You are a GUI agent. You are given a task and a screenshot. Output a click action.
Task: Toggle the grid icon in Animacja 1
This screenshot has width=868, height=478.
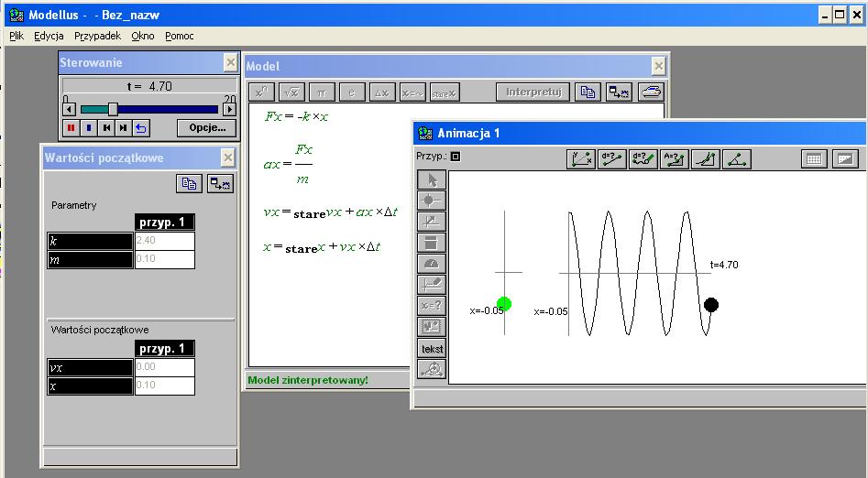pyautogui.click(x=814, y=159)
